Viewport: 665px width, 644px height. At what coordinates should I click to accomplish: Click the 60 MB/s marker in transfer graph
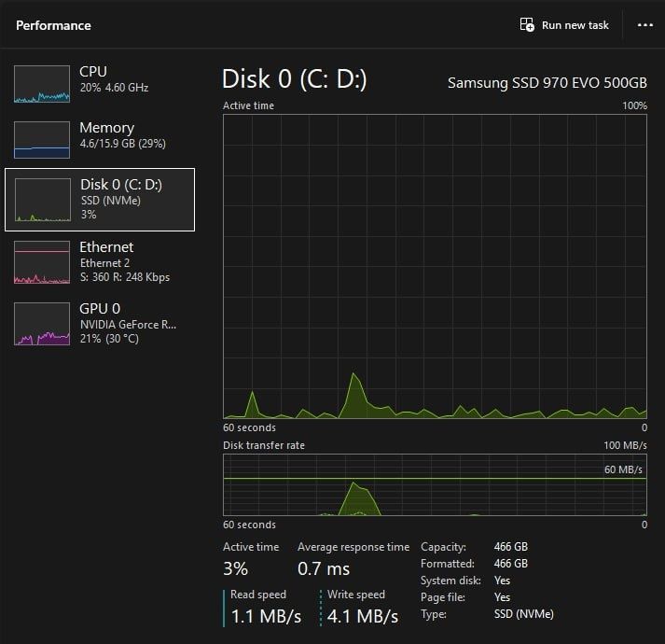623,469
